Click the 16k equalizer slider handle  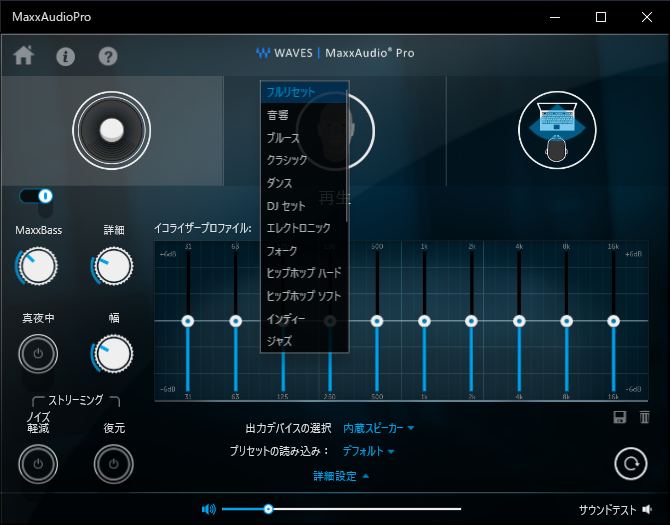coord(614,321)
